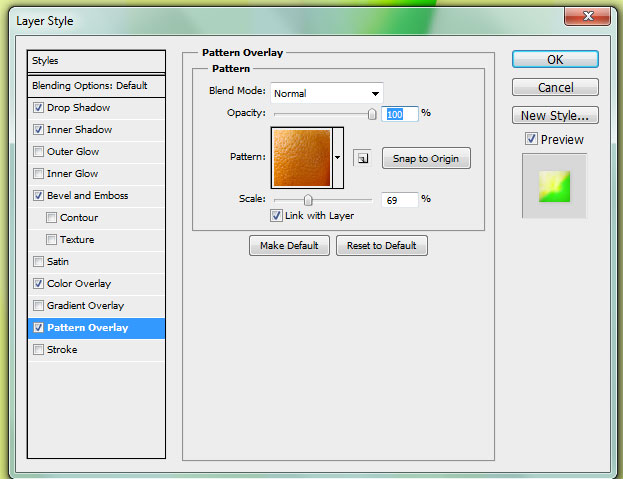Disable the Drop Shadow effect checkbox
The height and width of the screenshot is (479, 623).
(x=39, y=108)
